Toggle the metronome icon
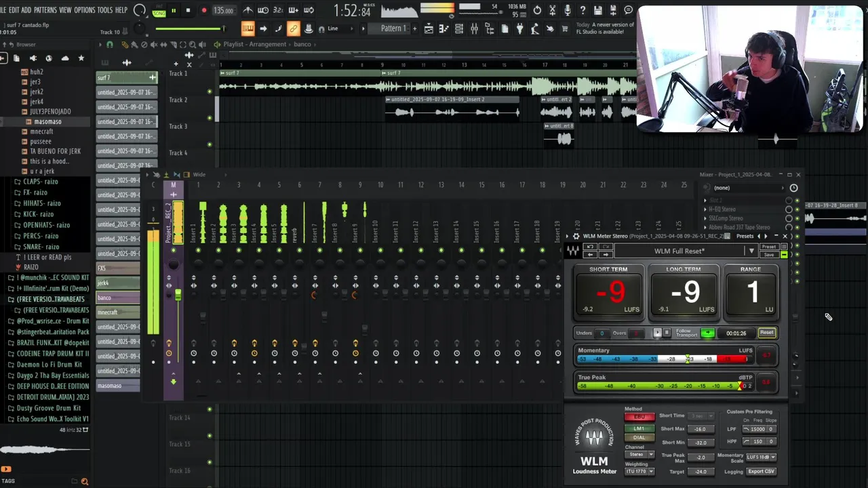Screen dimensions: 868x488 pos(248,10)
